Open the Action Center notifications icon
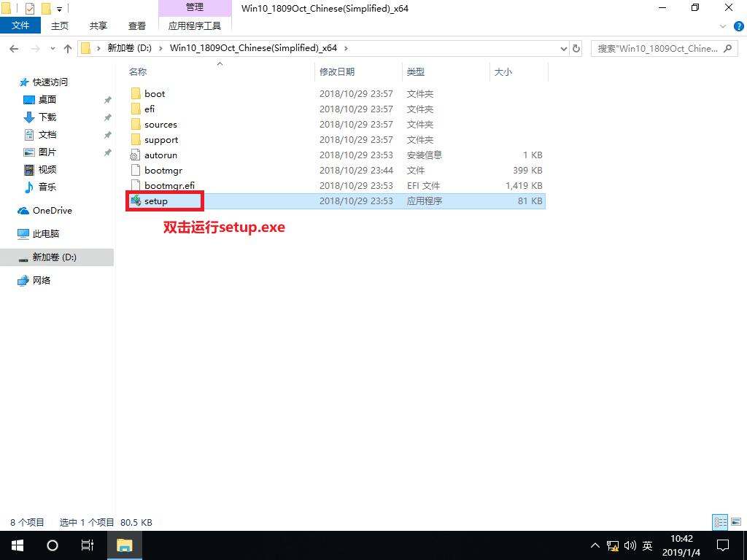Image resolution: width=747 pixels, height=560 pixels. [723, 545]
